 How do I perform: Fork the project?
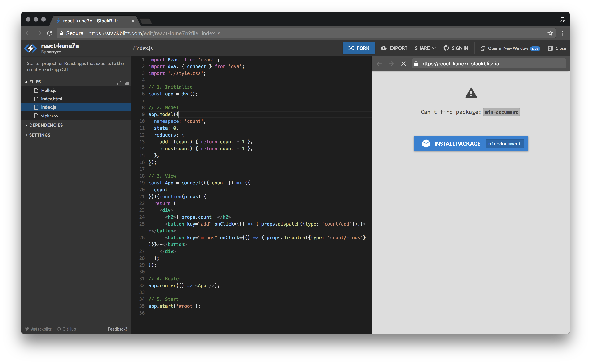pyautogui.click(x=359, y=48)
